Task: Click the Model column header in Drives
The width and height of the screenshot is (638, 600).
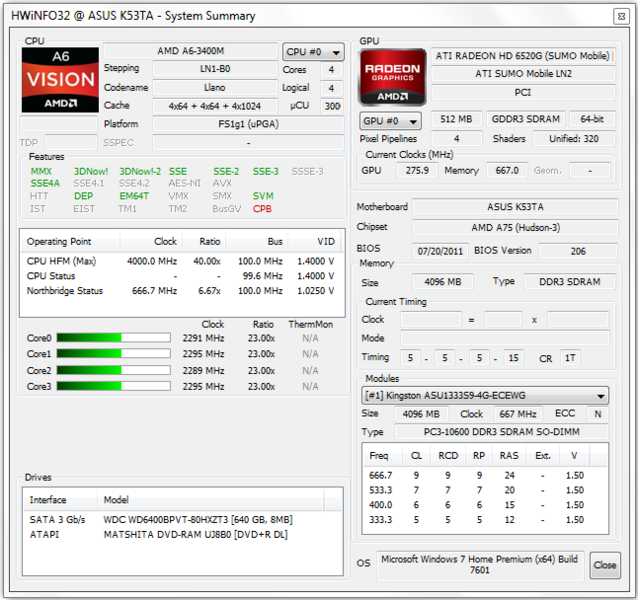Action: coord(211,500)
